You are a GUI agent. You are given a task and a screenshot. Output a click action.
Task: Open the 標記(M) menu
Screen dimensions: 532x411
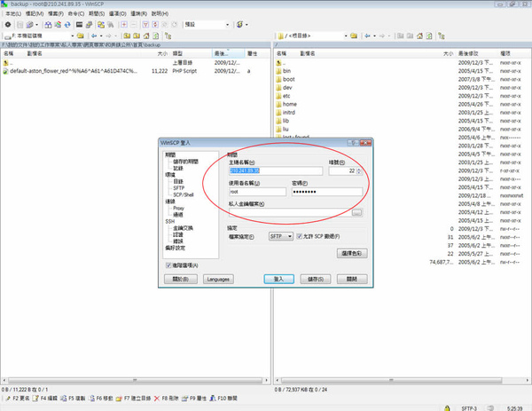[35, 13]
